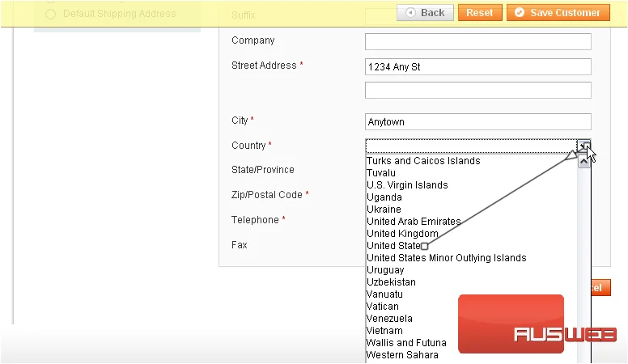Viewport: 628px width, 364px height.
Task: Click the dropdown list scroll-up arrow
Action: 584,162
